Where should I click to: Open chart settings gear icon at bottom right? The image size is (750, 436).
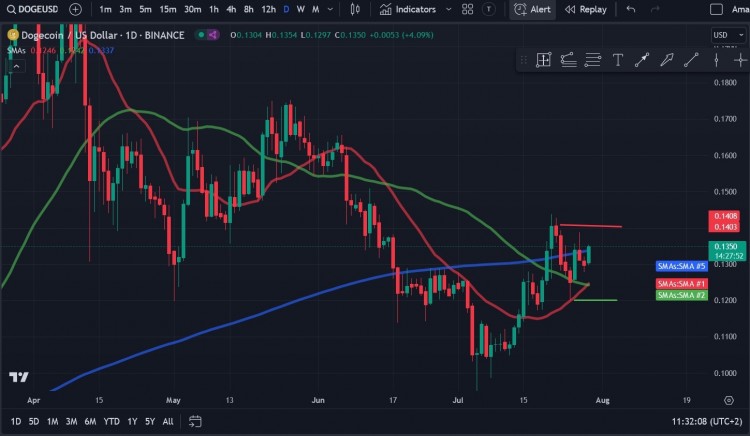click(x=729, y=400)
